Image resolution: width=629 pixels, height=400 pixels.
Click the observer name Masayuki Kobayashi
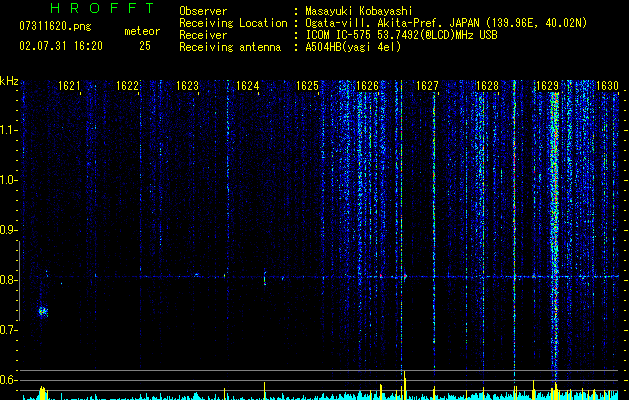tap(359, 11)
